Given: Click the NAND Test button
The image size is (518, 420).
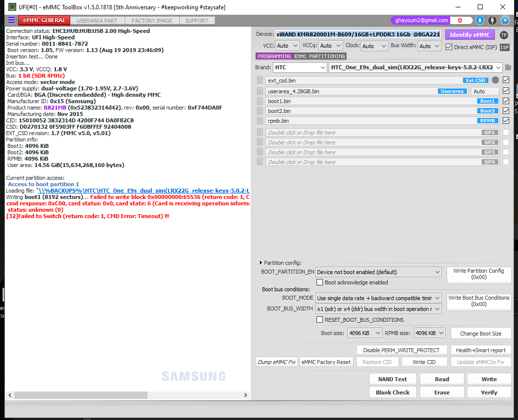Looking at the screenshot, I should pos(393,379).
